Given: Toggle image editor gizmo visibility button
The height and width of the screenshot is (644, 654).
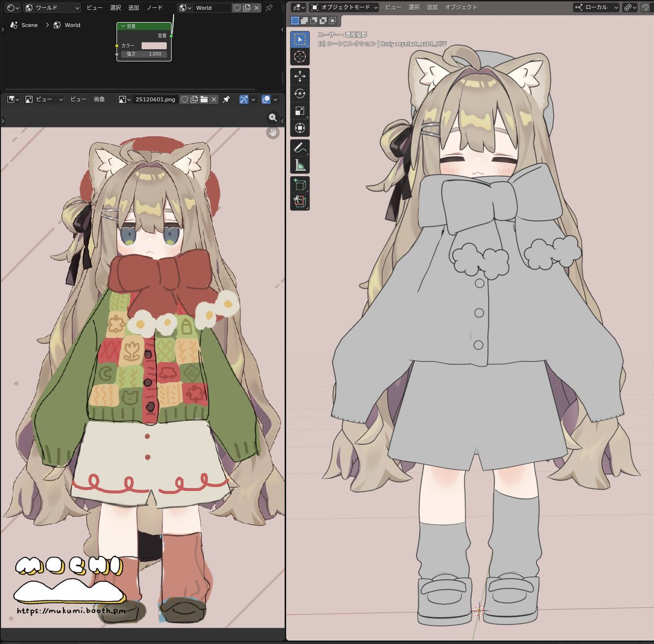Looking at the screenshot, I should [x=244, y=99].
